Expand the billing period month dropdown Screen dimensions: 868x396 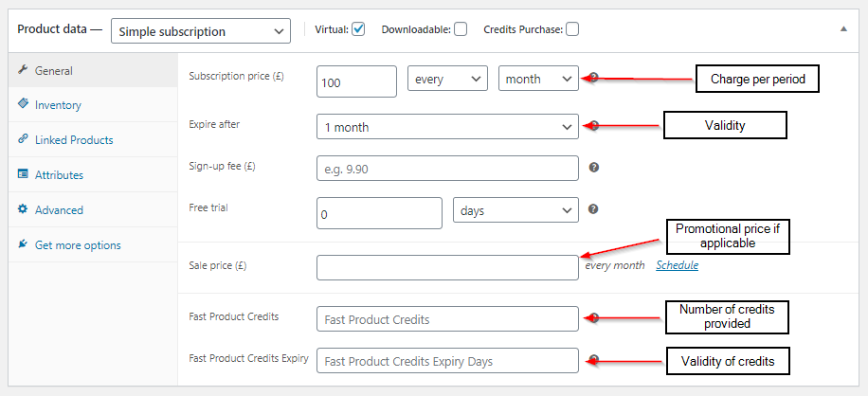coord(538,80)
